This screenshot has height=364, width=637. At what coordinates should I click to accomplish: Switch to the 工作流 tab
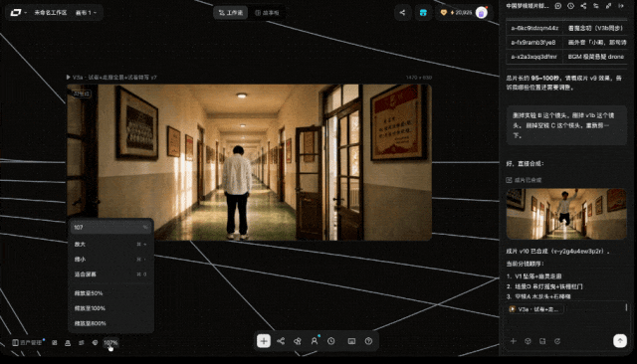point(230,13)
